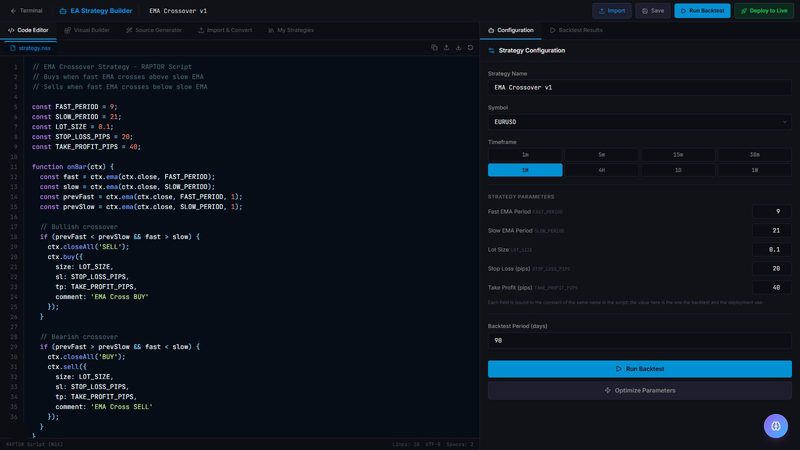
Task: Open the My Strategies tab
Action: 291,30
